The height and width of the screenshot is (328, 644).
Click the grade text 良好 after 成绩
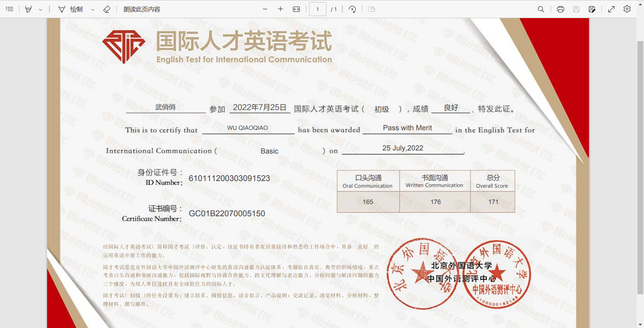coord(451,108)
